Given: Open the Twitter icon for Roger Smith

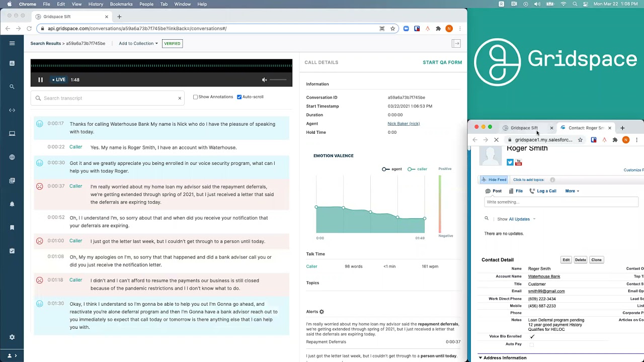Looking at the screenshot, I should (x=510, y=162).
